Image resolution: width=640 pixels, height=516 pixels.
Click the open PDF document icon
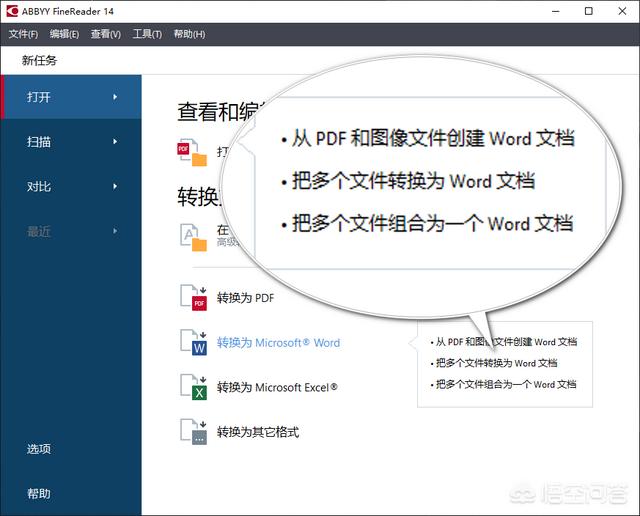[x=192, y=152]
